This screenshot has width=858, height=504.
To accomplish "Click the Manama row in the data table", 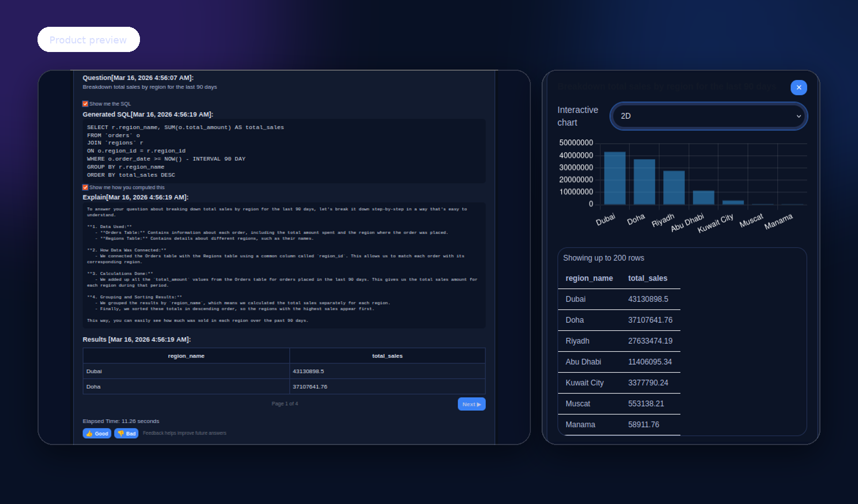I will 619,424.
